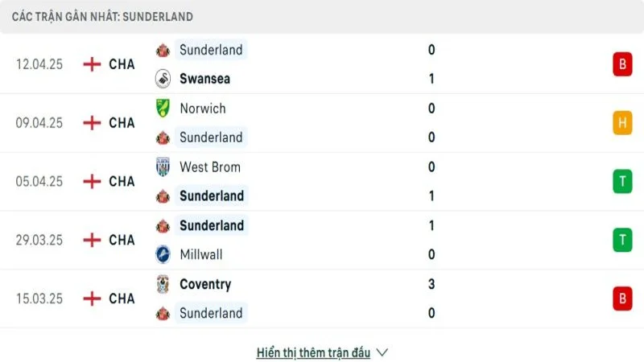This screenshot has height=362, width=644.
Task: Expand list via 'Hiển thị thêm trận đấu' link
Action: click(x=313, y=352)
